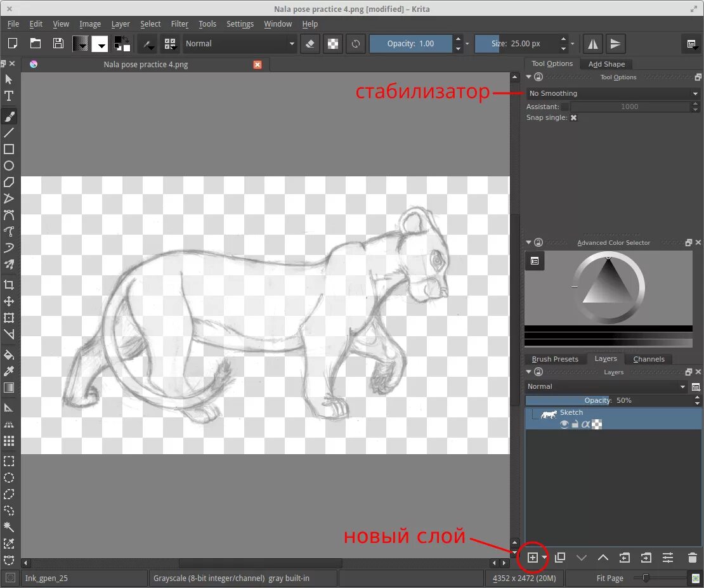Select the Ellipse tool
Viewport: 704px width, 588px height.
coord(8,166)
